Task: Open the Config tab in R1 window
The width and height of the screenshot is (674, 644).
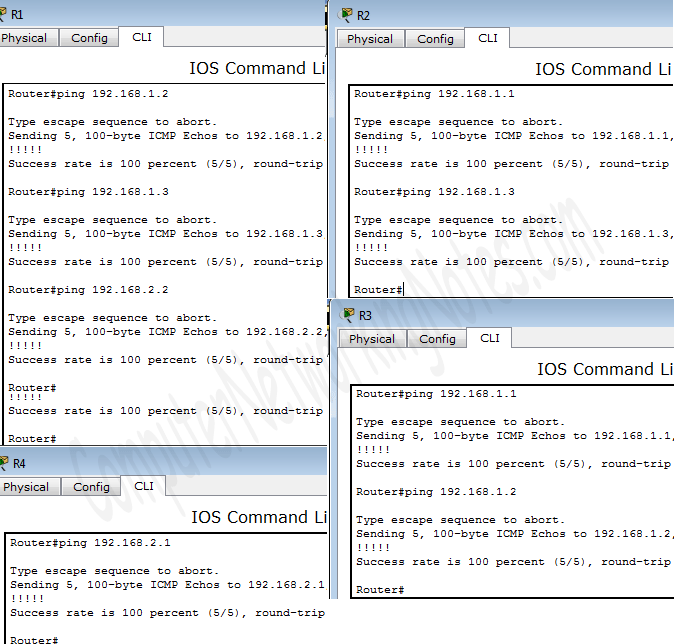Action: (x=89, y=38)
